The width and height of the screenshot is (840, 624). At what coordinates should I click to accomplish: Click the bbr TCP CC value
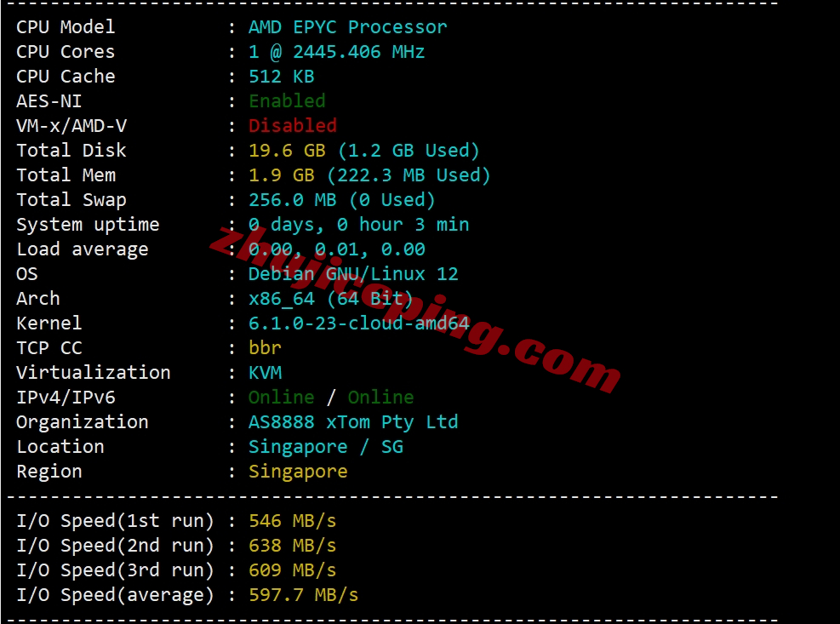[x=265, y=347]
